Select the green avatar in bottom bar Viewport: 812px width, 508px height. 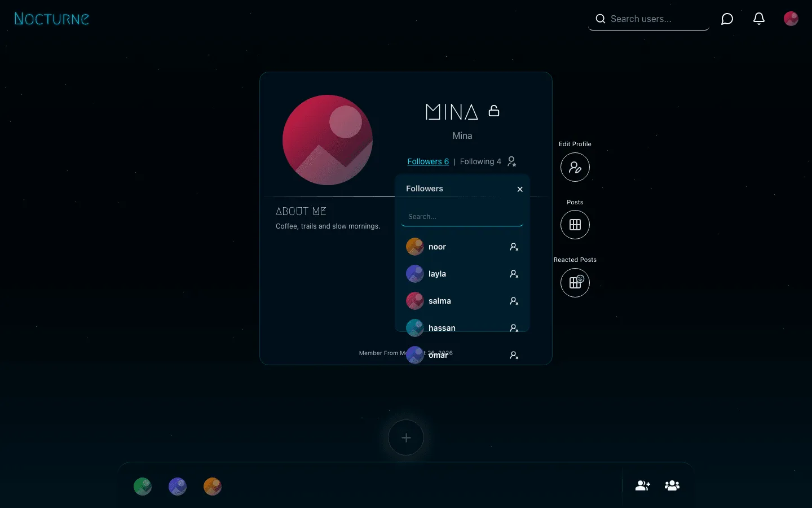143,487
